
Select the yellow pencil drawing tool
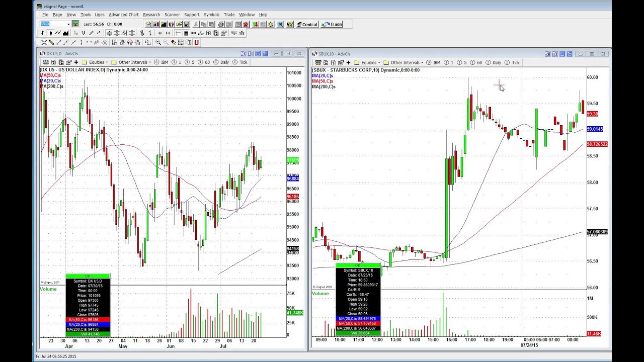tap(51, 42)
